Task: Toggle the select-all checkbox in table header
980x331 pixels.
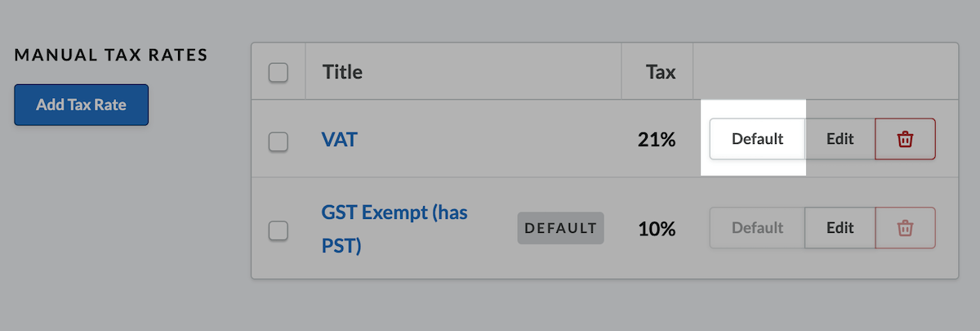Action: pos(278,72)
